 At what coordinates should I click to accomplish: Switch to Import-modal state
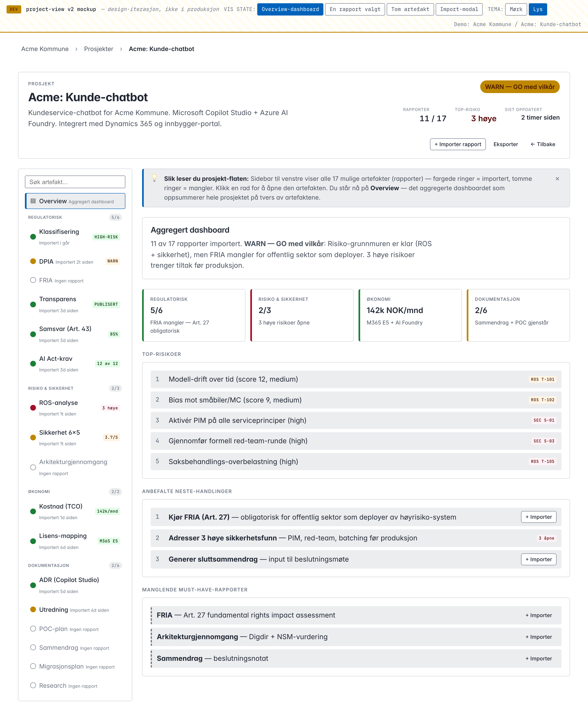pyautogui.click(x=459, y=9)
